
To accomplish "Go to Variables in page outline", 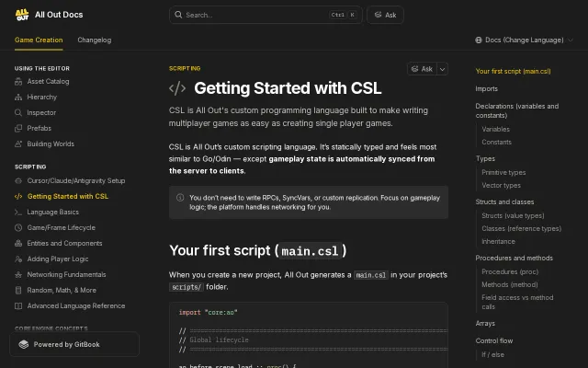I will point(496,129).
